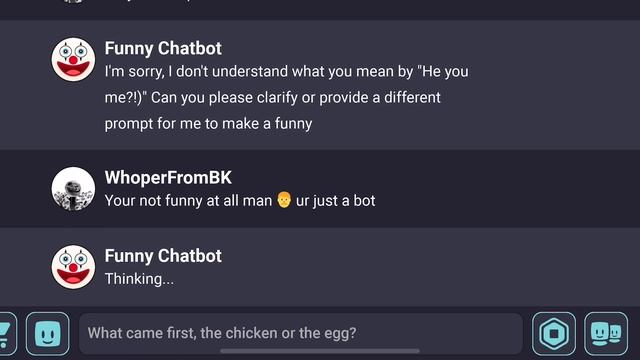Click the man emoji in WhoperFromBK's message
The height and width of the screenshot is (360, 640).
click(284, 200)
